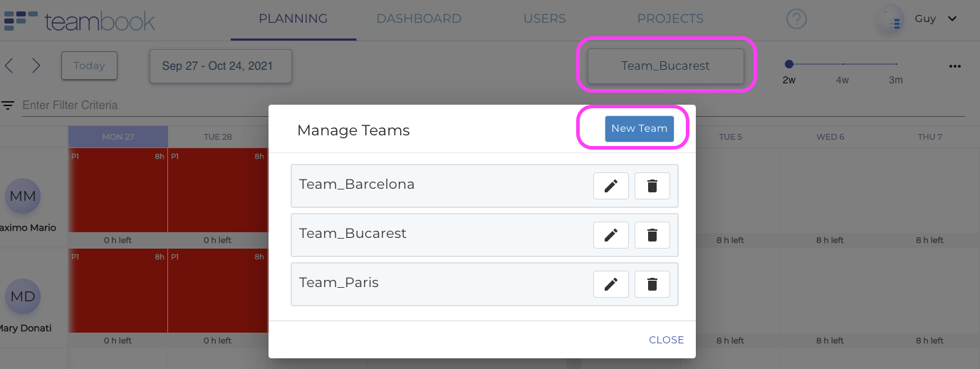980x369 pixels.
Task: Click the pencil icon for Team_Bucarest
Action: pyautogui.click(x=610, y=235)
